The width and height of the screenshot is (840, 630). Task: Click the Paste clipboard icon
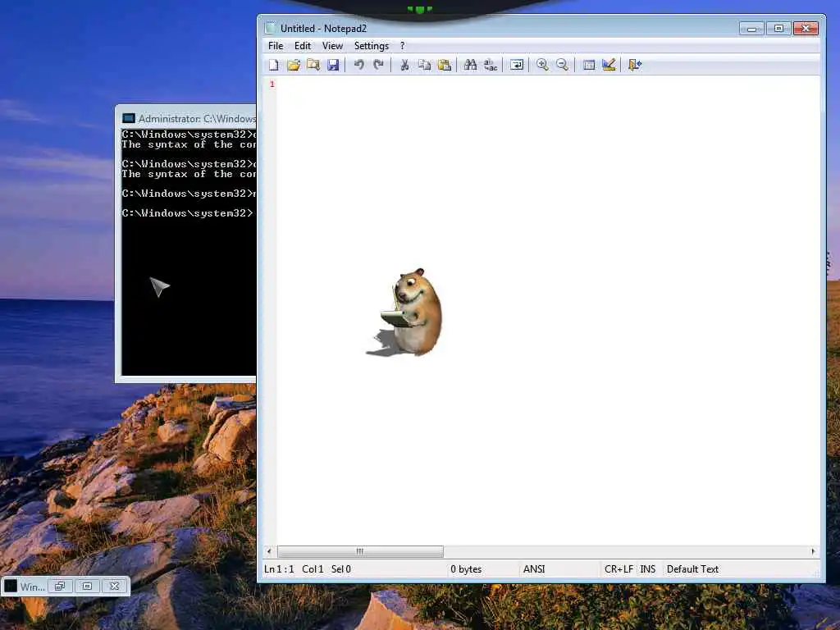pos(444,65)
